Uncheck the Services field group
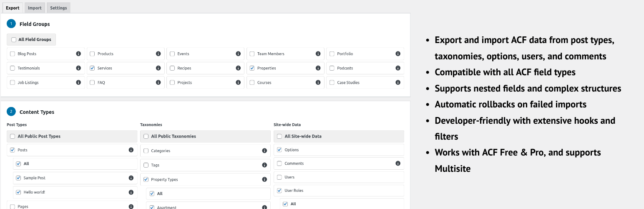644x209 pixels. 92,68
